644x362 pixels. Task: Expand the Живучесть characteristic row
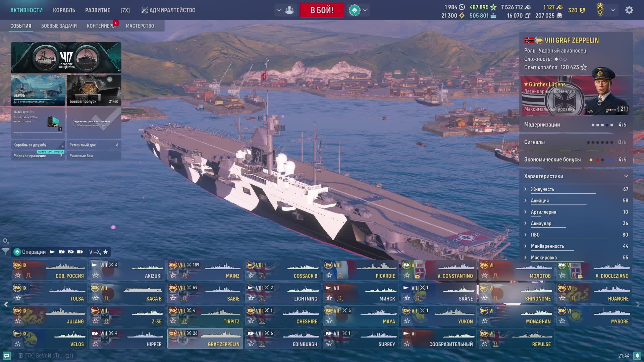pyautogui.click(x=576, y=189)
